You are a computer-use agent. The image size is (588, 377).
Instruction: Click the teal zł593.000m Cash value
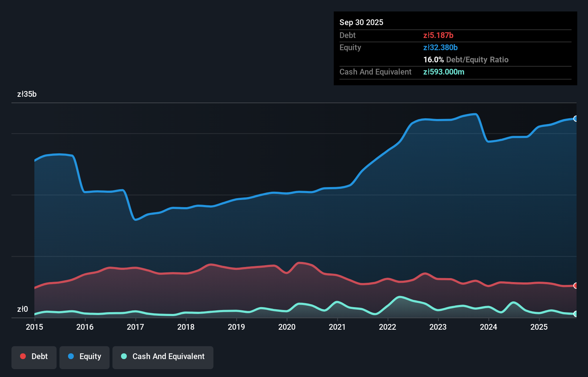point(444,72)
